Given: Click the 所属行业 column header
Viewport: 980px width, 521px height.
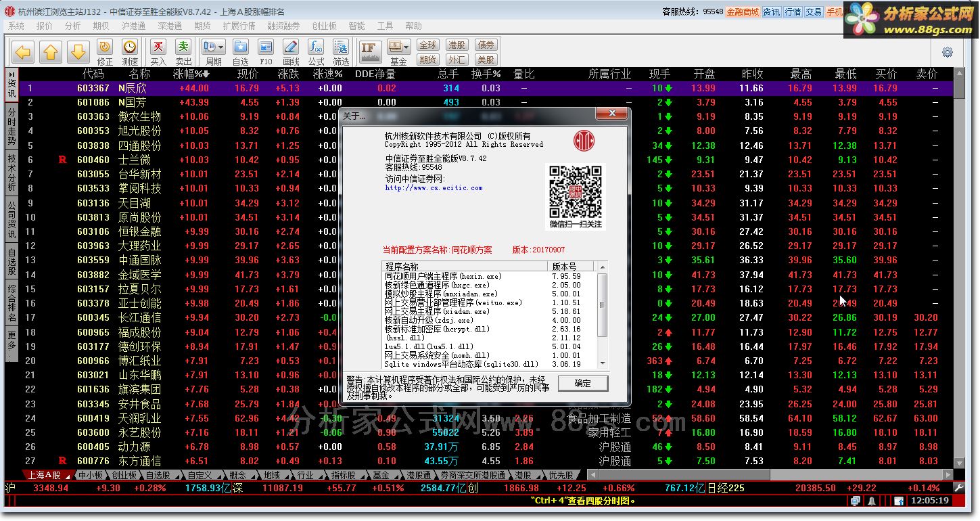Looking at the screenshot, I should pyautogui.click(x=609, y=74).
